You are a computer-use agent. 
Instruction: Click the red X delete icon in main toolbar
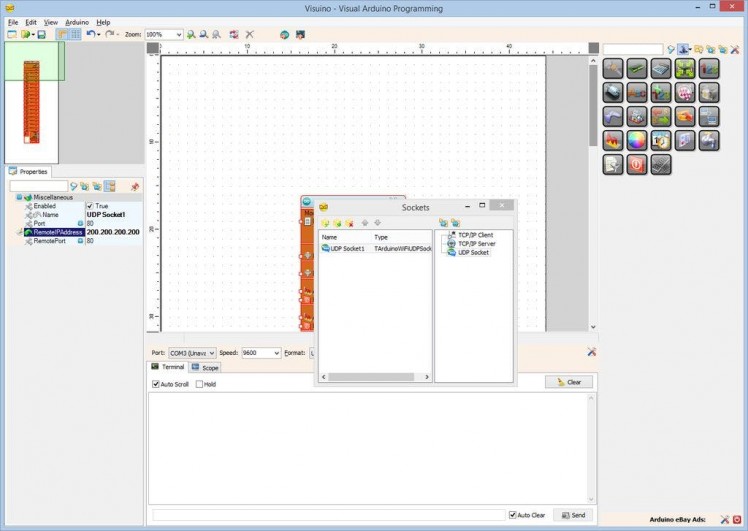250,34
